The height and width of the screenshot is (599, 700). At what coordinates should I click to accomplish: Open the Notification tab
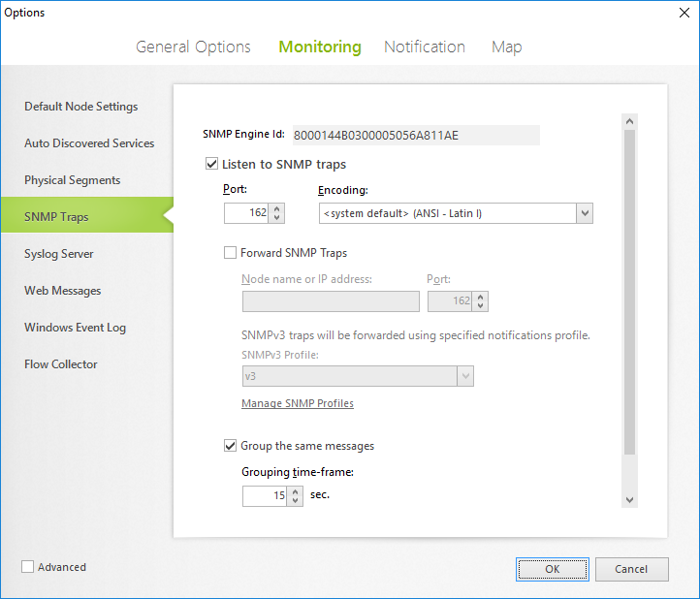(424, 47)
